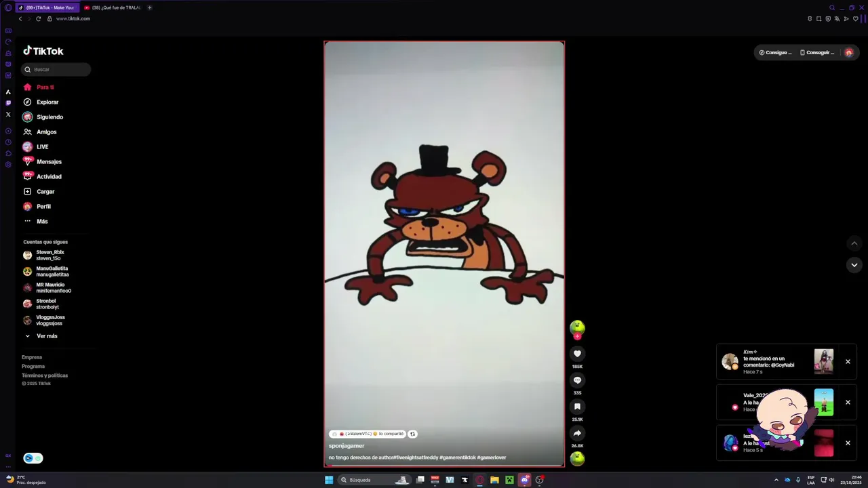Viewport: 868px width, 488px height.
Task: Select the TikTok browser tab
Action: (46, 7)
